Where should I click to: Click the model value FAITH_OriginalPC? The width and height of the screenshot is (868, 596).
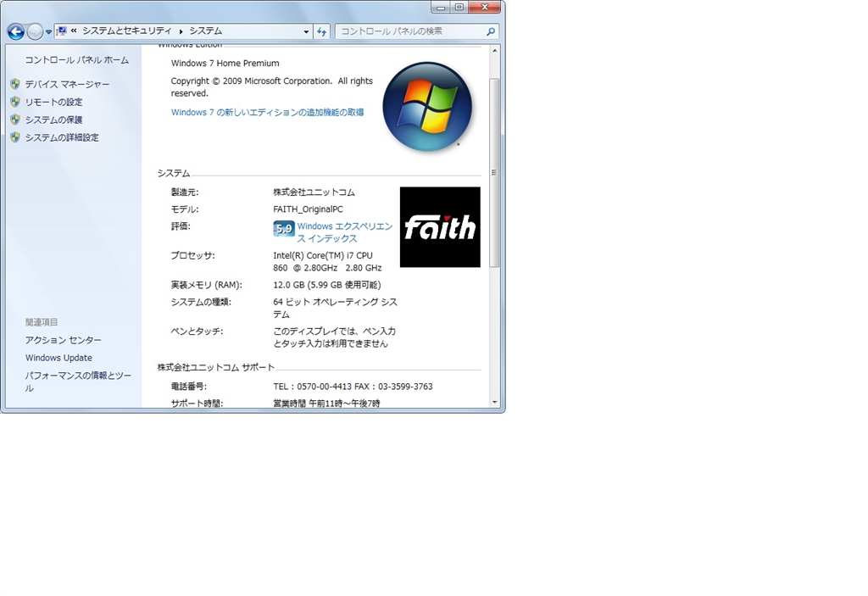[x=308, y=209]
